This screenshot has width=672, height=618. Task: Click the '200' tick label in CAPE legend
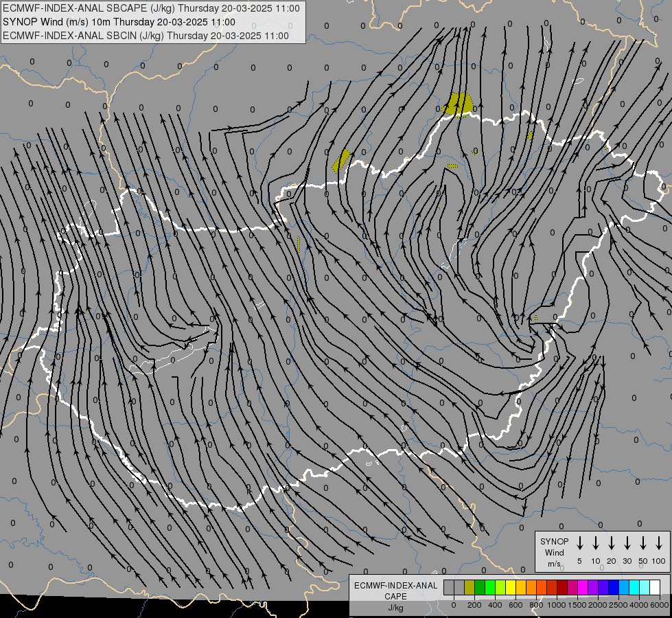click(474, 605)
